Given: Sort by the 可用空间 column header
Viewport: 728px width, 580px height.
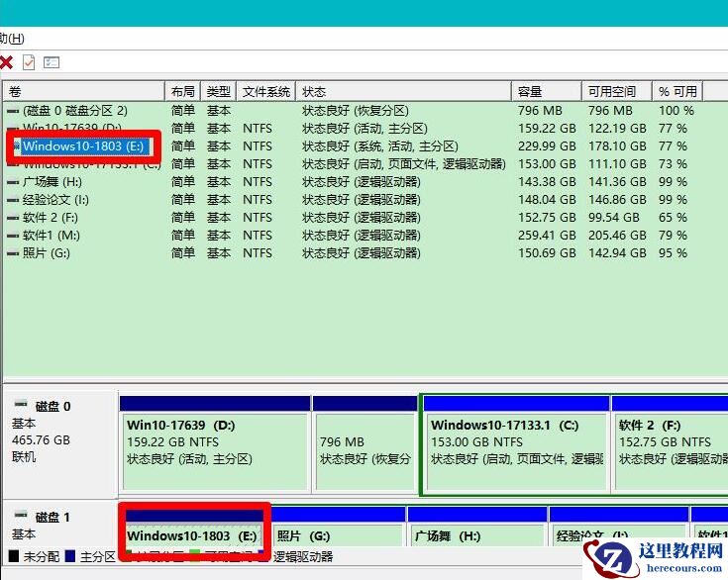Looking at the screenshot, I should [617, 91].
